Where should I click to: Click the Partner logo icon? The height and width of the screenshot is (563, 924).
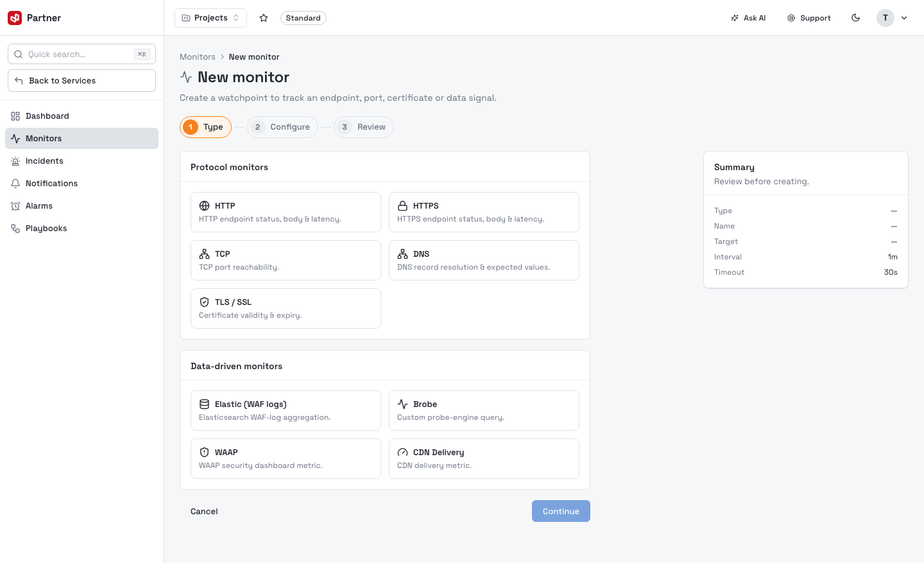click(x=15, y=18)
